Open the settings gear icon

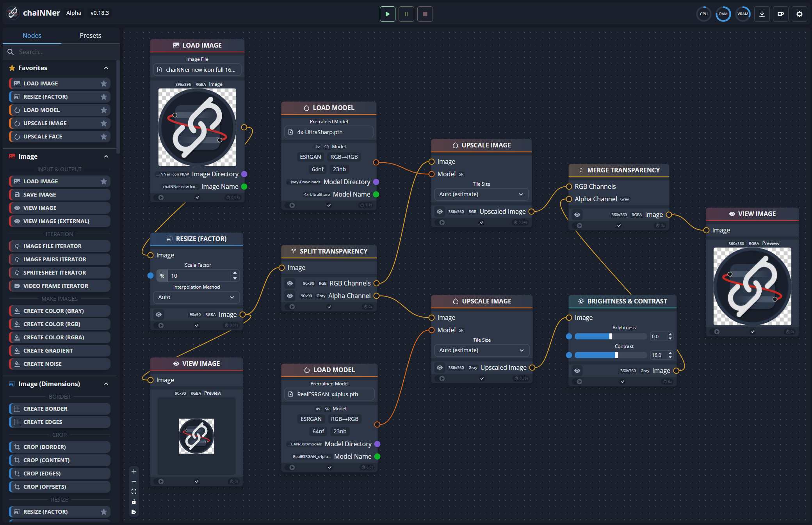(x=799, y=14)
